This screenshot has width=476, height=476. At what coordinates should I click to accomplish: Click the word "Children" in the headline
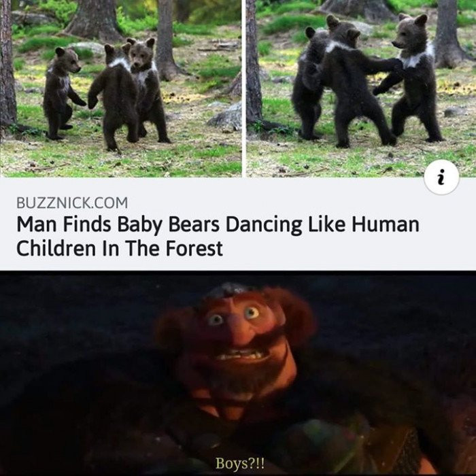pyautogui.click(x=56, y=249)
